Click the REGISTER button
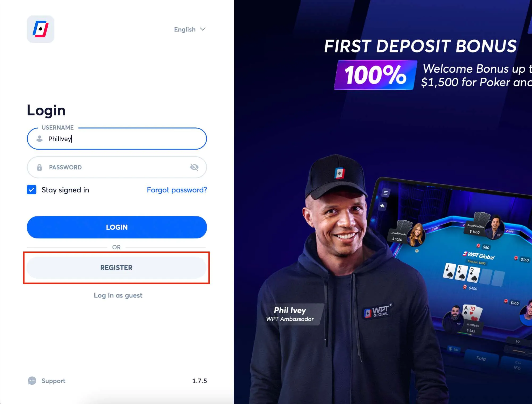The height and width of the screenshot is (404, 532). point(116,267)
